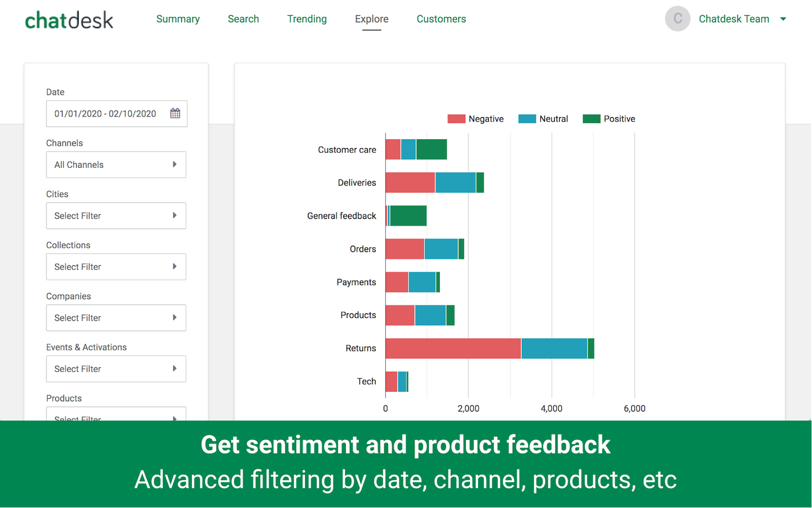The image size is (812, 508).
Task: Open the All Channels dropdown
Action: pyautogui.click(x=116, y=165)
